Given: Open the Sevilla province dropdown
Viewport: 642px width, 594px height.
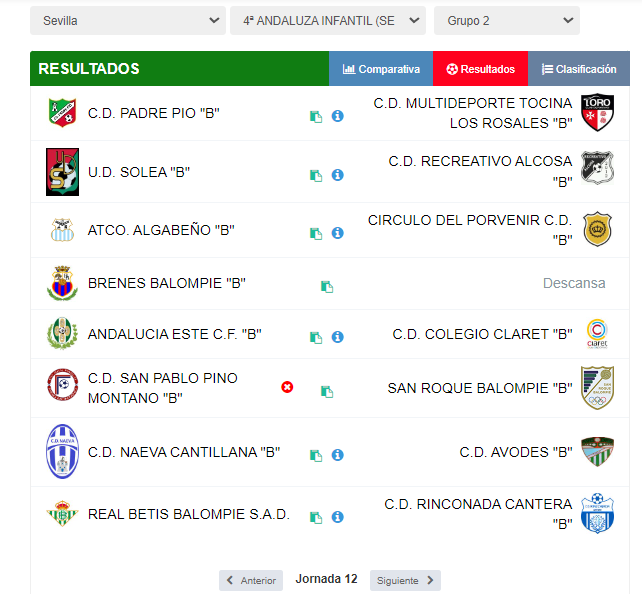Looking at the screenshot, I should click(x=128, y=20).
